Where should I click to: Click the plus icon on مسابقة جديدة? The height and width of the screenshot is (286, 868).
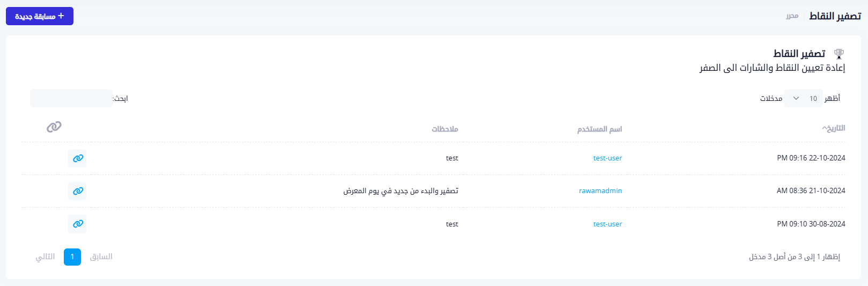(x=61, y=16)
